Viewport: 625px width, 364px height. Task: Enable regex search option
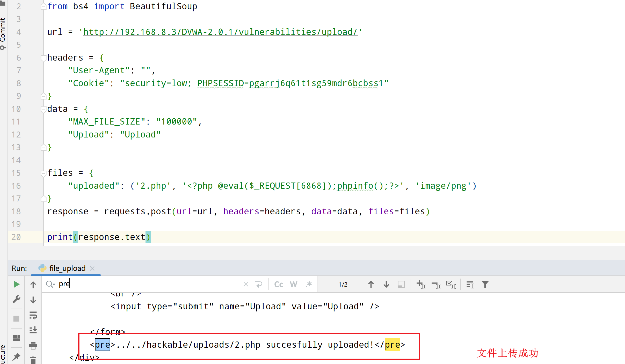(309, 284)
